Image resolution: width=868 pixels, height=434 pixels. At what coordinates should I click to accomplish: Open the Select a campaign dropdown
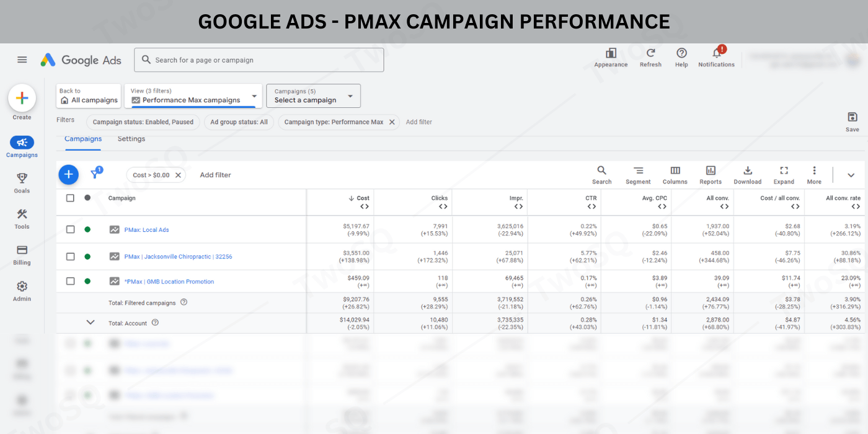coord(313,96)
